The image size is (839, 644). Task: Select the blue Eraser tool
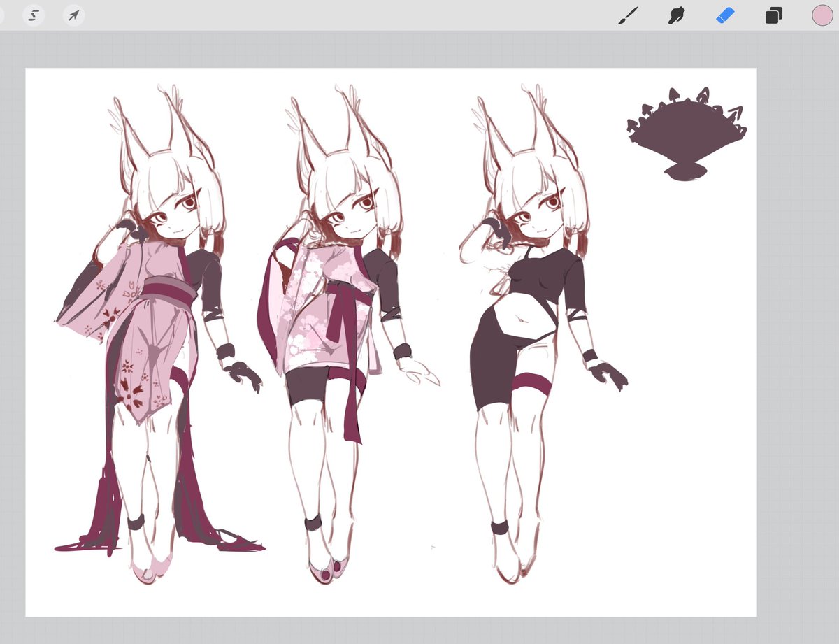click(x=725, y=15)
